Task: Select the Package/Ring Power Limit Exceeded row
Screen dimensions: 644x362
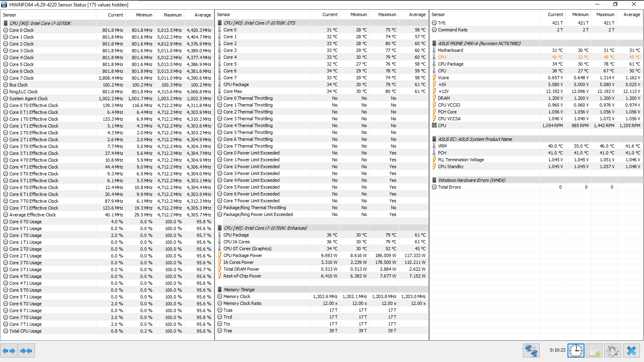Action: click(x=322, y=214)
